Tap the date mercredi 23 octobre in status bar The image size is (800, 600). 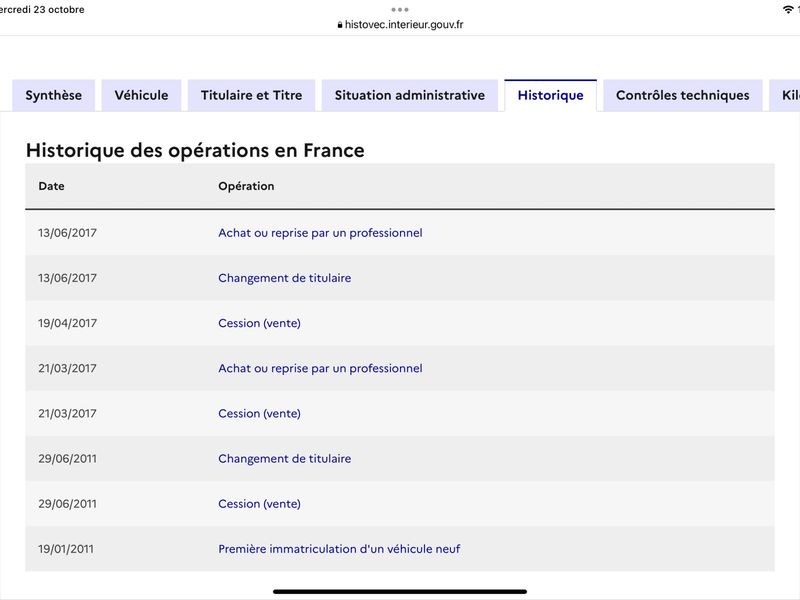(x=42, y=10)
